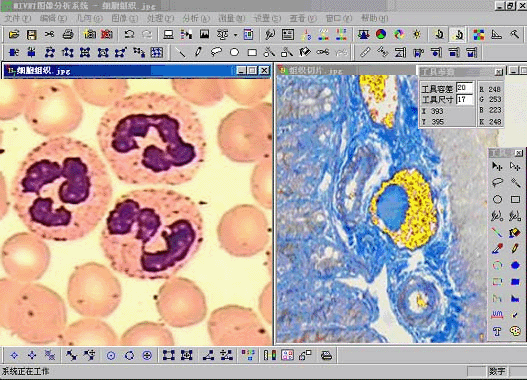
Task: Select the text T tool in palette
Action: (x=497, y=332)
